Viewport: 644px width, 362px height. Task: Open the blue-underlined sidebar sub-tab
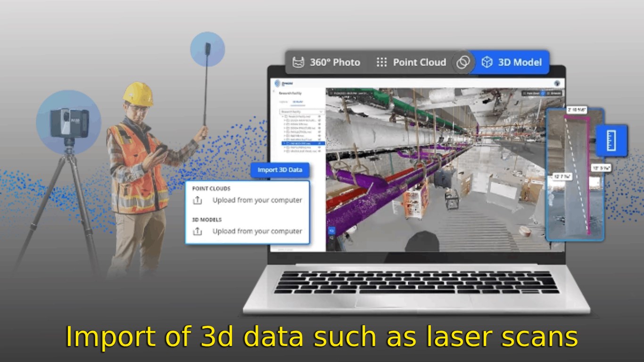[x=298, y=102]
